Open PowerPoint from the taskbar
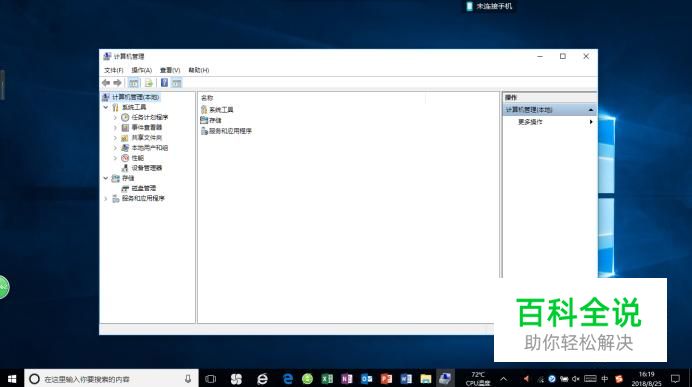 387,379
